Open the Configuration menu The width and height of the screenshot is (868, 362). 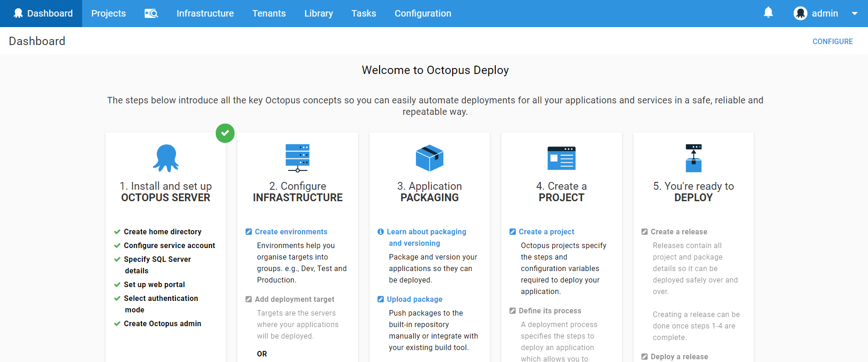(423, 13)
